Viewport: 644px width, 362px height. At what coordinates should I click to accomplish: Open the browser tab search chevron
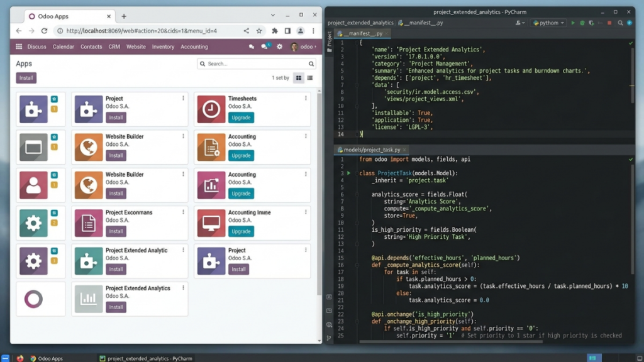point(273,15)
